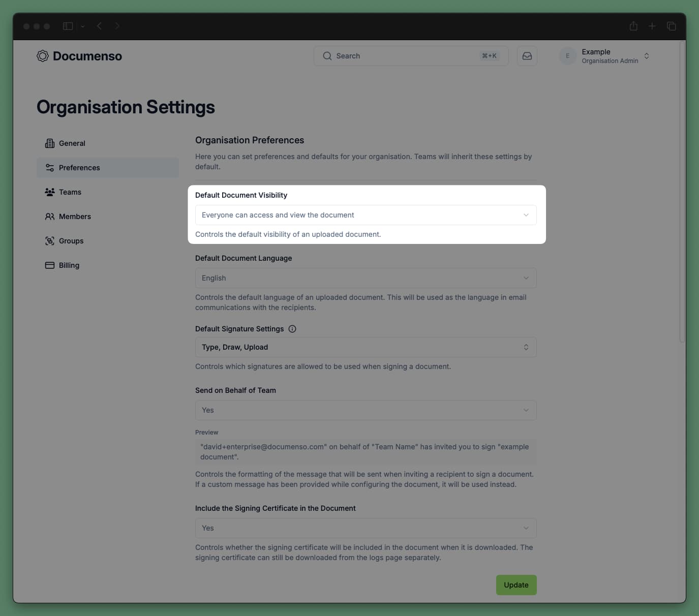Click the magnifier icon in the search bar

(x=327, y=56)
